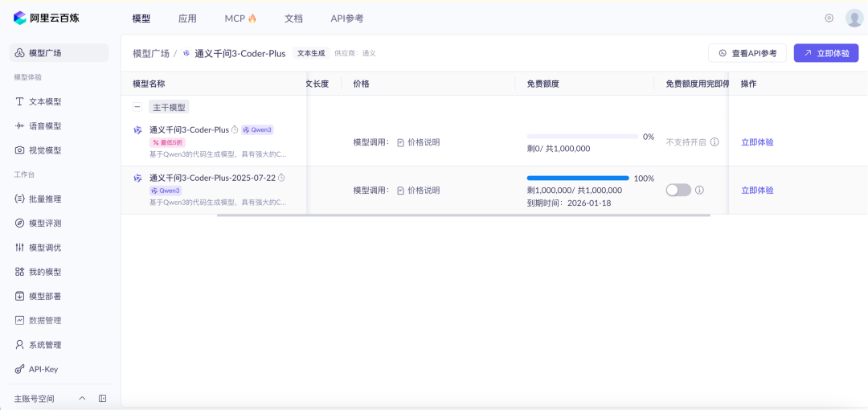Expand the 主账号空间 switcher chevron
Viewport: 868px width, 410px height.
[x=82, y=399]
